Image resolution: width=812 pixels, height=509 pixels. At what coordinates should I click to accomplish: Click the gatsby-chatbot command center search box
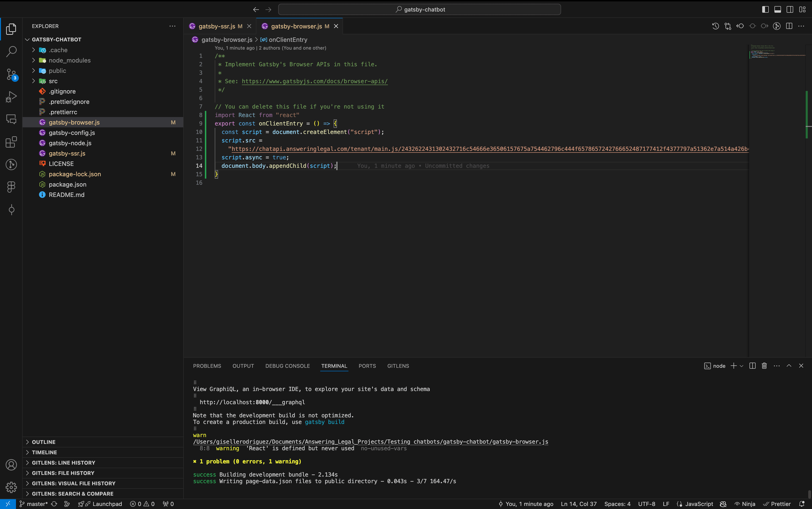point(419,9)
